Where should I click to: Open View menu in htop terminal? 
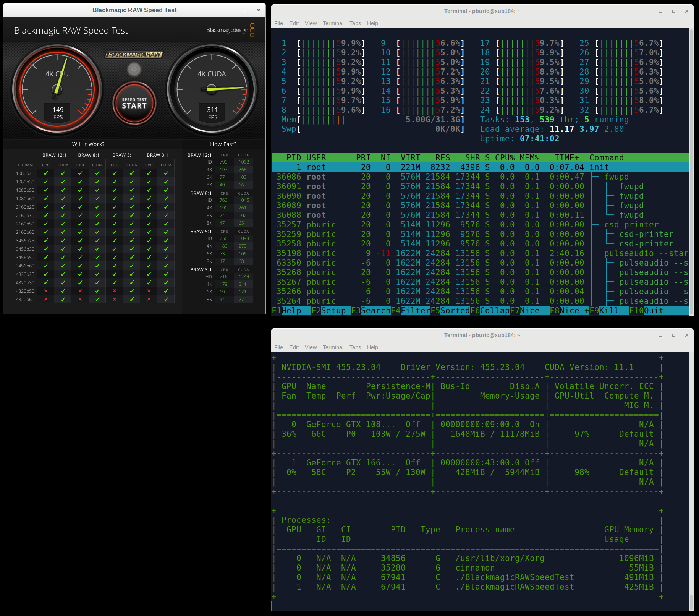pyautogui.click(x=311, y=23)
